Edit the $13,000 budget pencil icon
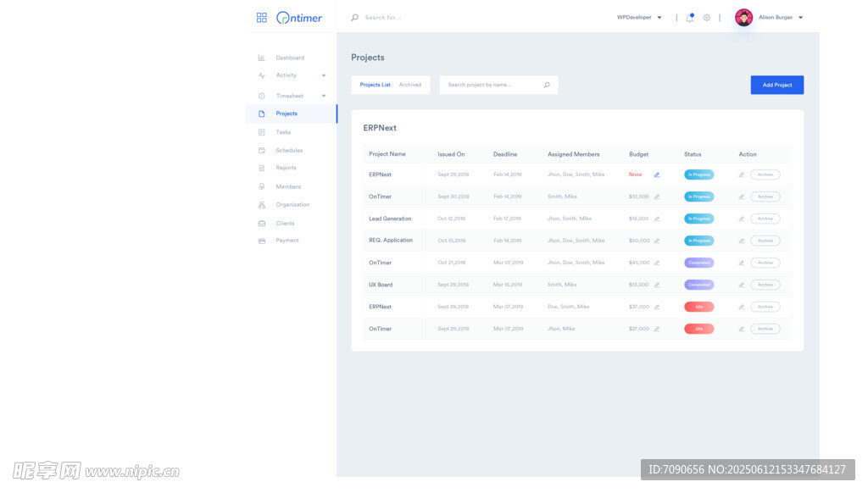868x493 pixels. (x=657, y=285)
